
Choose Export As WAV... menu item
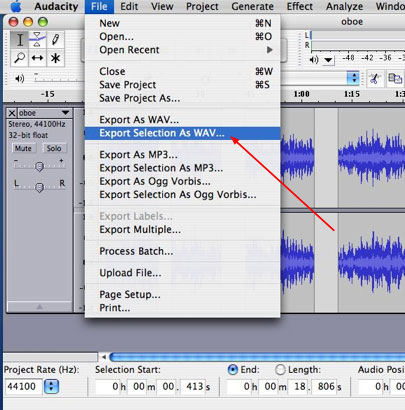(183, 120)
